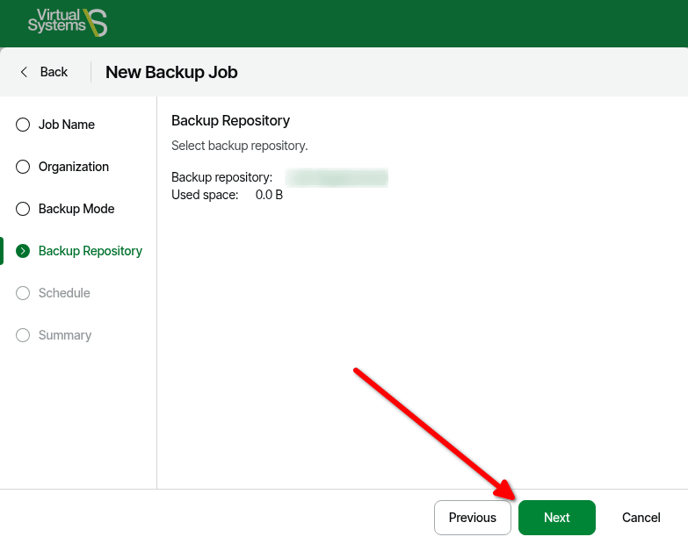Open the Job Name step label
Image resolution: width=688 pixels, height=544 pixels.
(x=66, y=125)
